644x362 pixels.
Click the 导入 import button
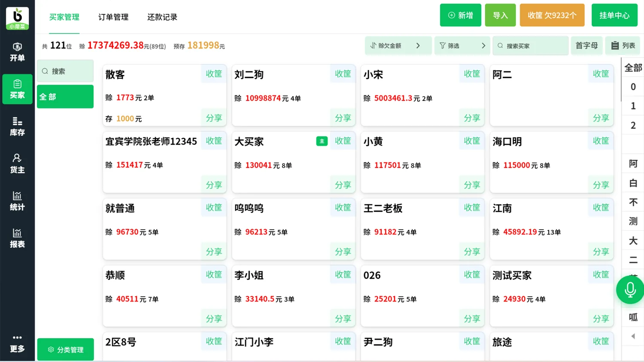coord(500,15)
